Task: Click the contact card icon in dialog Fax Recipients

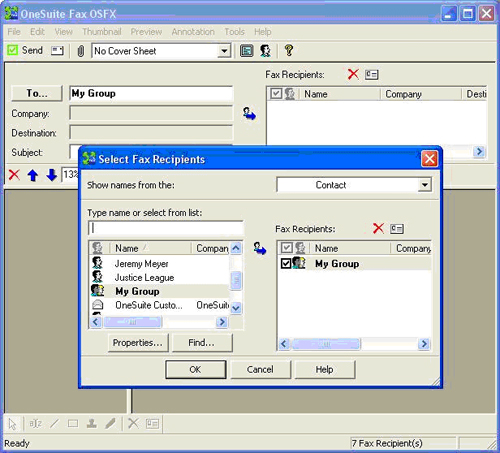Action: click(397, 229)
